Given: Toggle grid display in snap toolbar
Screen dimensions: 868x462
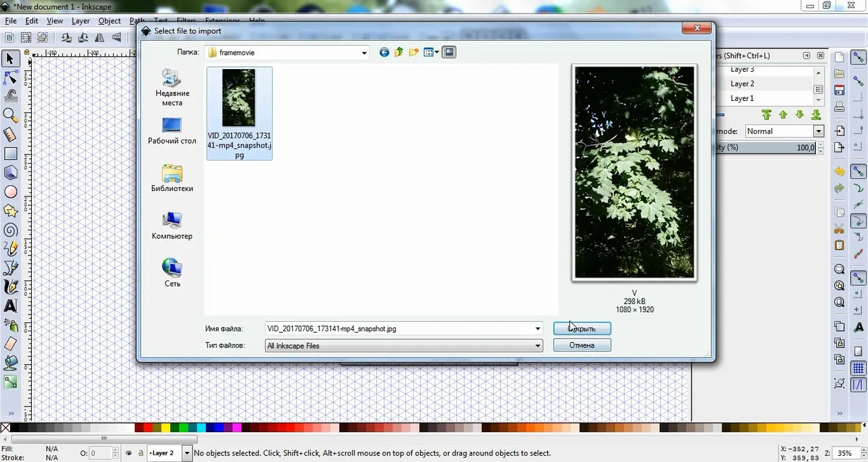Looking at the screenshot, I should coord(859,369).
